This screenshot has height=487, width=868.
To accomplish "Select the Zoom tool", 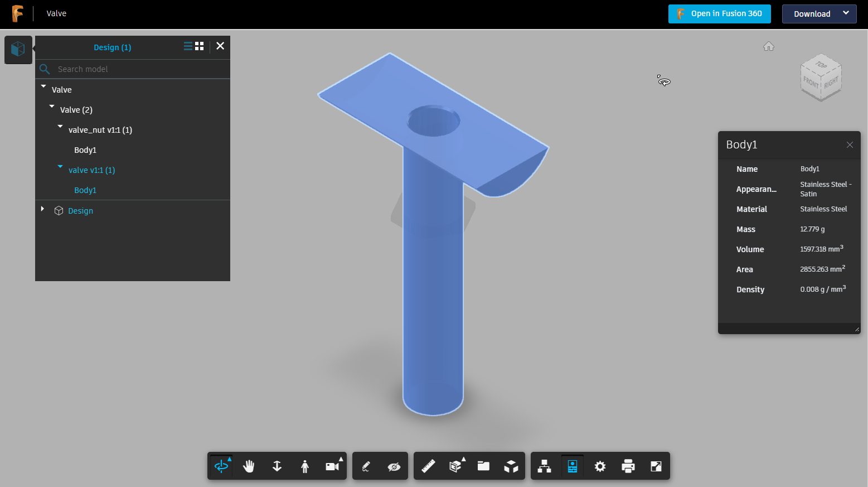I will [x=277, y=466].
